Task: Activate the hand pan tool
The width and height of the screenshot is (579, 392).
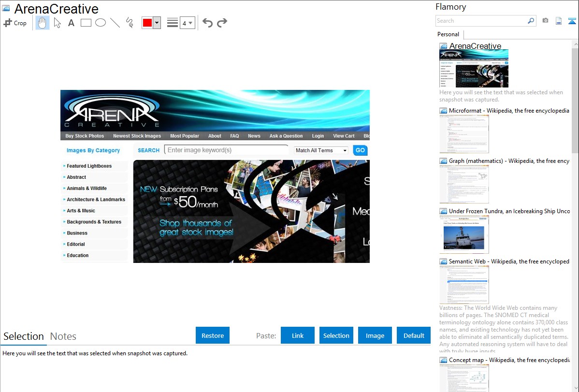Action: pyautogui.click(x=43, y=23)
